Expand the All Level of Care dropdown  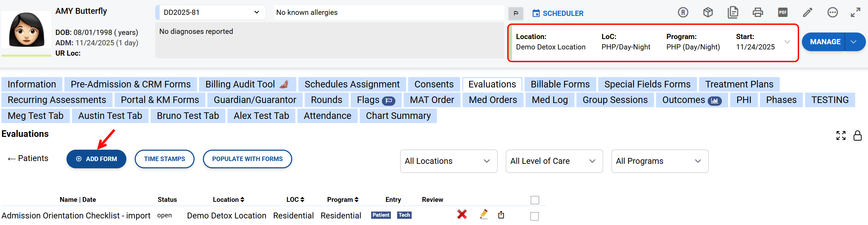(554, 161)
